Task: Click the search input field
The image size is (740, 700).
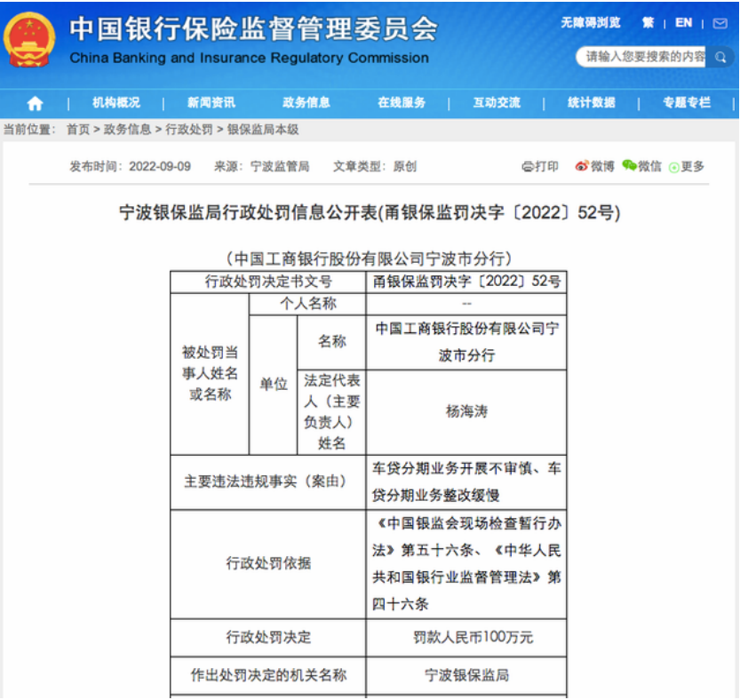Action: (643, 57)
